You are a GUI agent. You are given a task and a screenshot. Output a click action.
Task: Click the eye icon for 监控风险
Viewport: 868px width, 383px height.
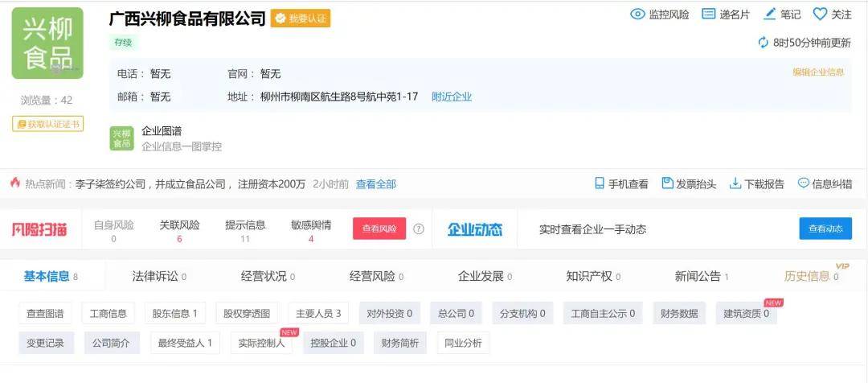(638, 14)
